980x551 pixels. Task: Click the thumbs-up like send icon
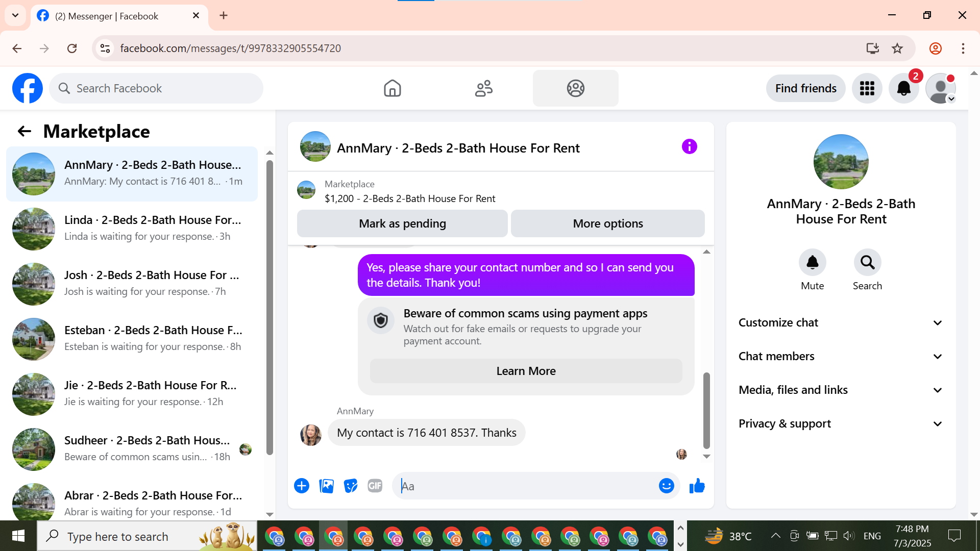coord(697,486)
